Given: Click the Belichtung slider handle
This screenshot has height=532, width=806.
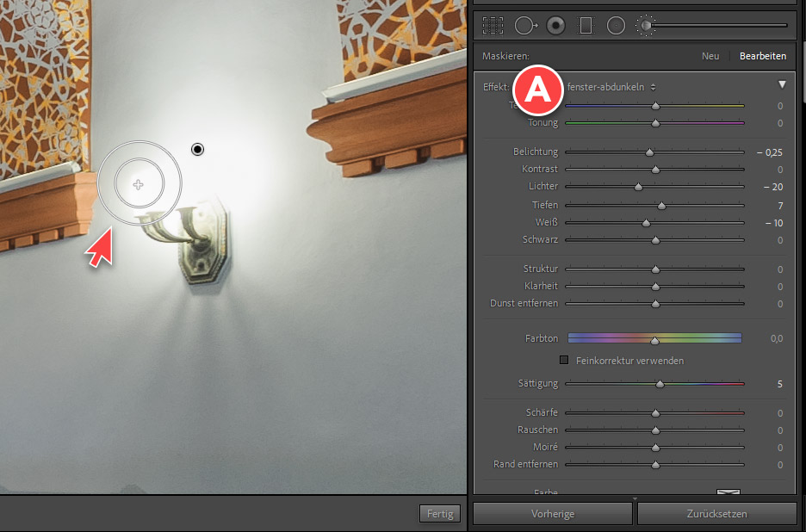Looking at the screenshot, I should (x=649, y=152).
